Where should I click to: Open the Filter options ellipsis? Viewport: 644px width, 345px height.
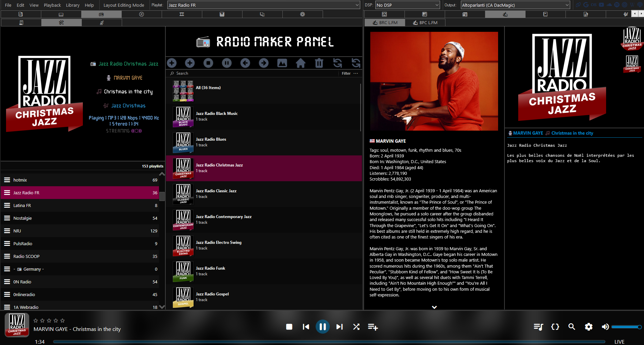click(356, 73)
